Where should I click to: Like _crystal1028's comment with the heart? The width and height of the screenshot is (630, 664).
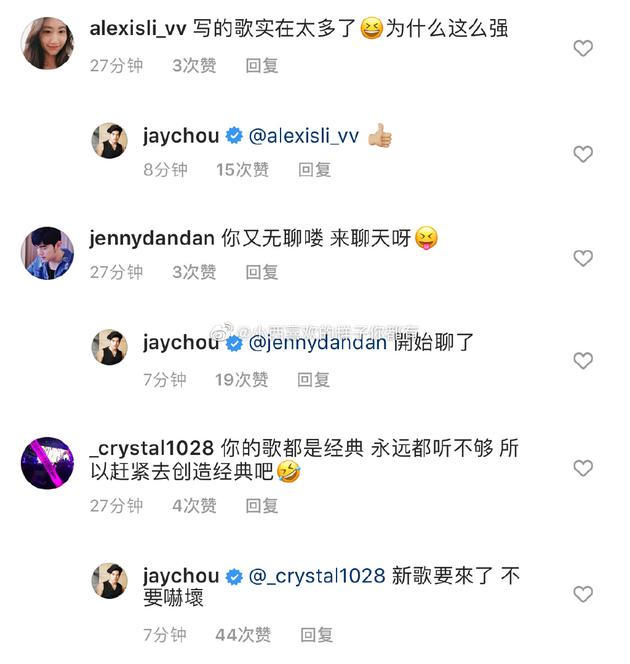[582, 468]
